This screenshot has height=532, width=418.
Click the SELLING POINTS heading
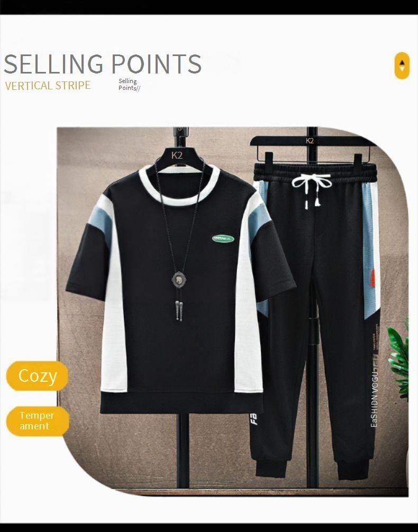click(x=103, y=64)
